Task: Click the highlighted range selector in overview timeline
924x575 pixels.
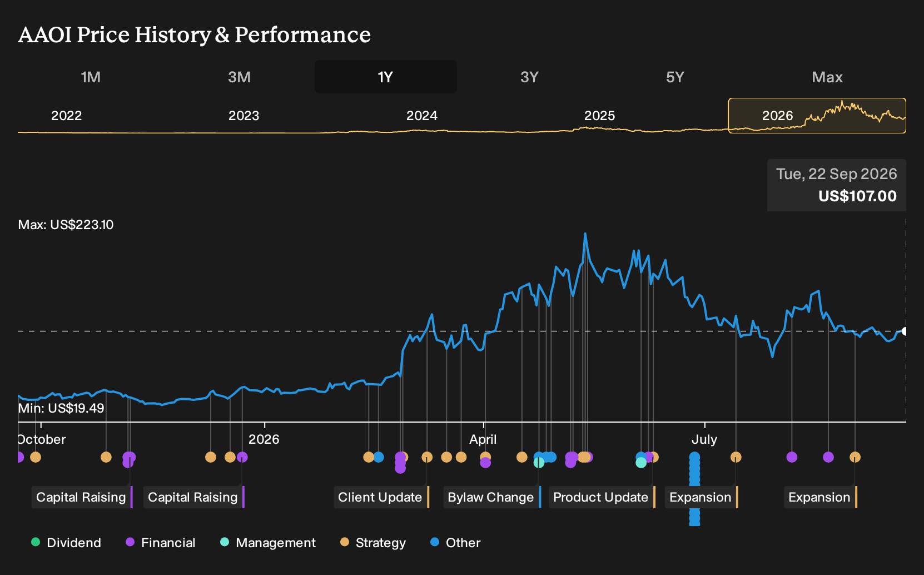Action: tap(817, 116)
